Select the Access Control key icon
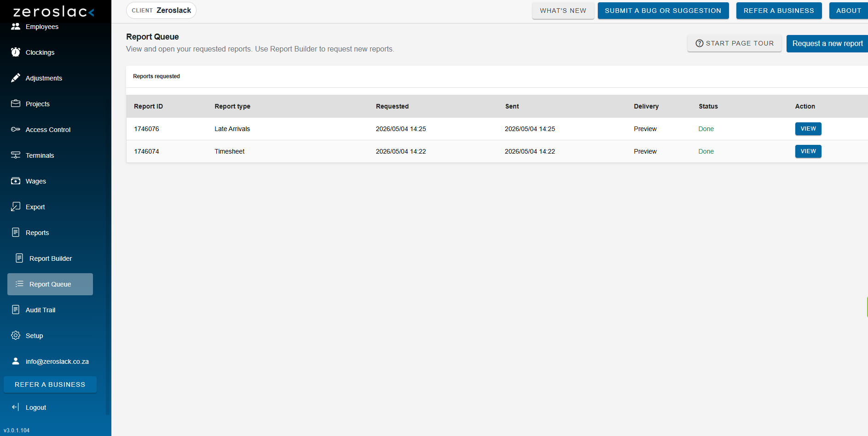The height and width of the screenshot is (436, 868). point(16,129)
